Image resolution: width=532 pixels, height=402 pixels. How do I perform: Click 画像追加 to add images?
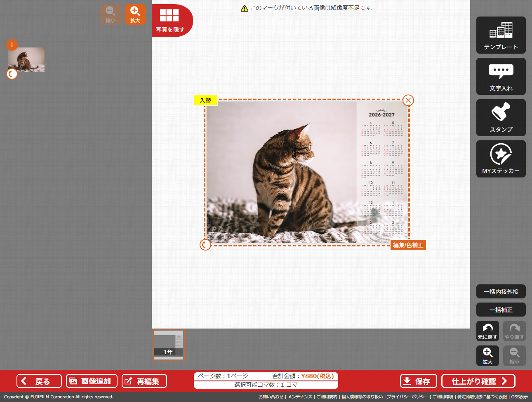tap(92, 381)
